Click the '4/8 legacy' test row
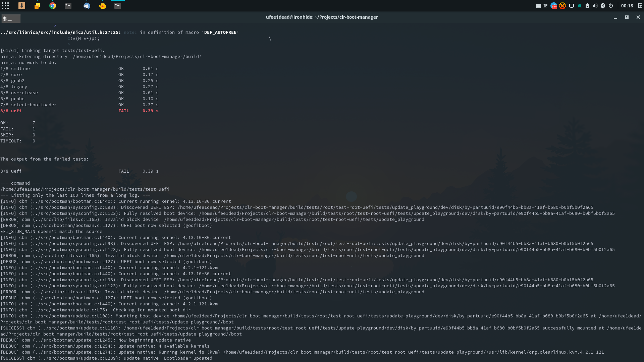Screen dimensions: 644x362 pyautogui.click(x=79, y=87)
